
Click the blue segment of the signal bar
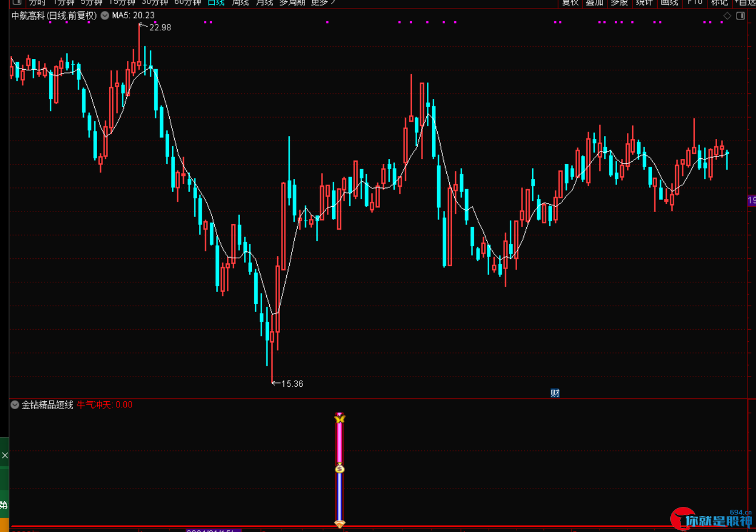point(340,497)
